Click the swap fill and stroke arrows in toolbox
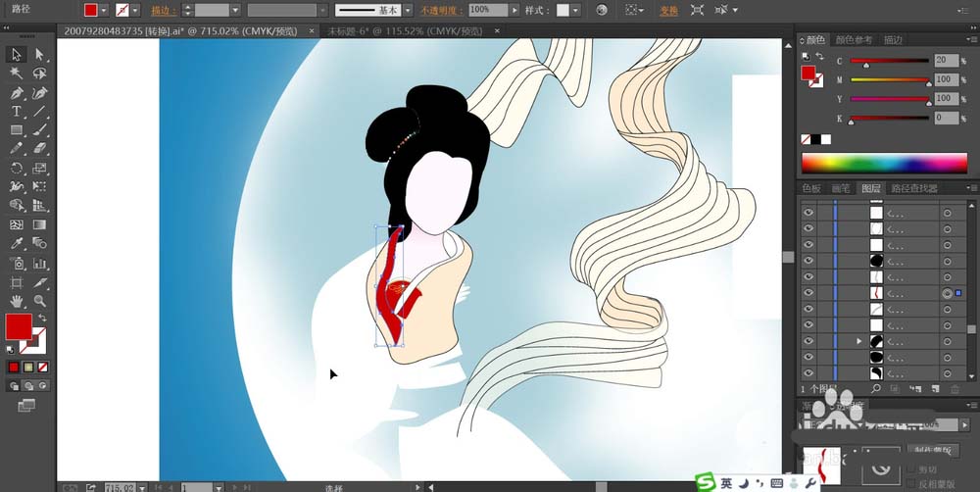The image size is (980, 492). coord(42,319)
